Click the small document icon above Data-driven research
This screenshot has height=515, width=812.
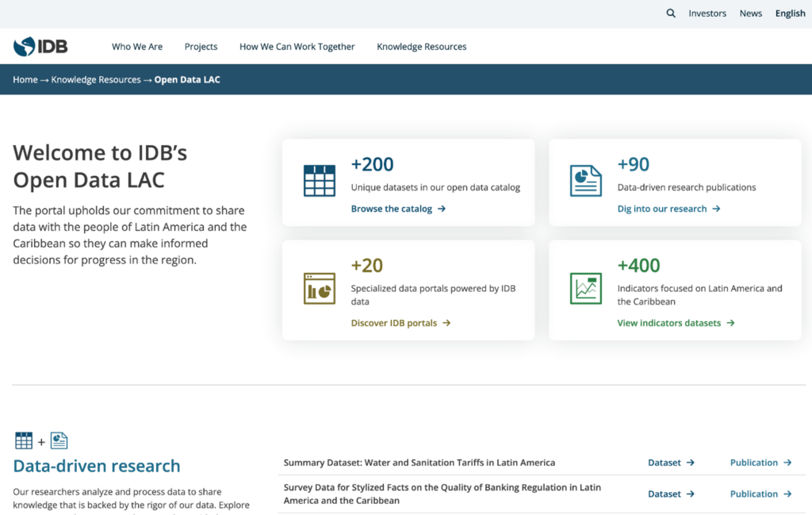click(59, 441)
